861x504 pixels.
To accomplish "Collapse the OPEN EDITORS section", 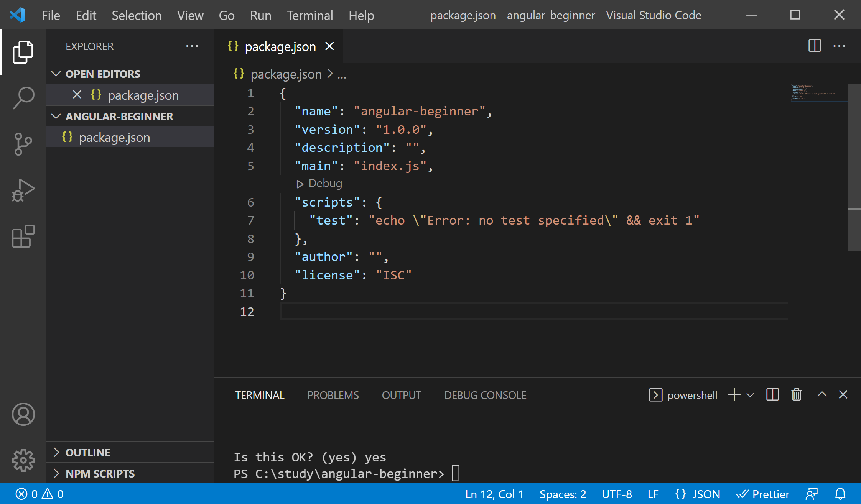I will pos(56,74).
